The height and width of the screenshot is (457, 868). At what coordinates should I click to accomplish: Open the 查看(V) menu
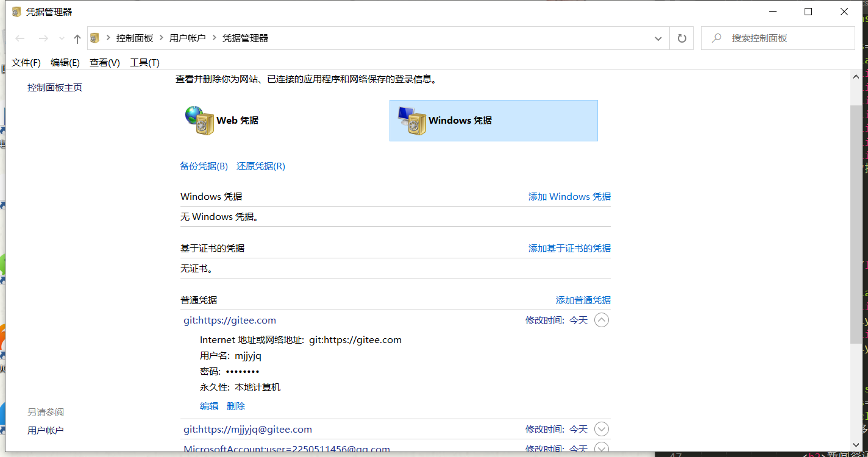(105, 63)
